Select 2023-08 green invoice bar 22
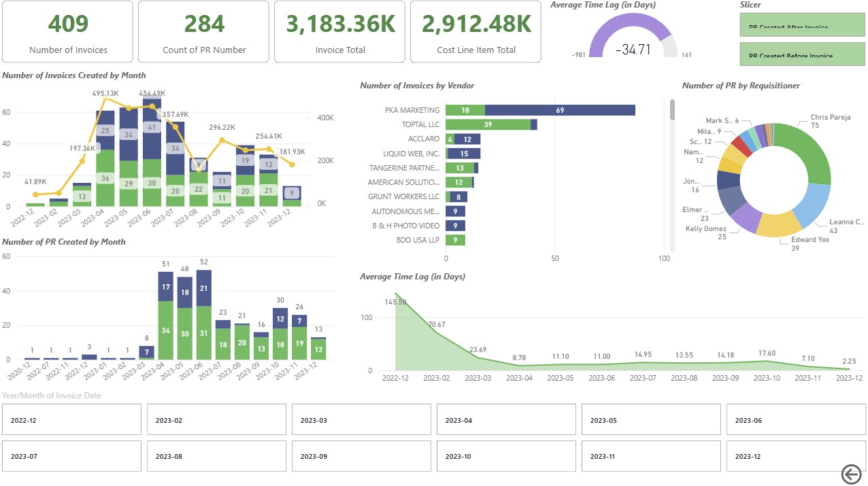868x486 pixels. [198, 189]
